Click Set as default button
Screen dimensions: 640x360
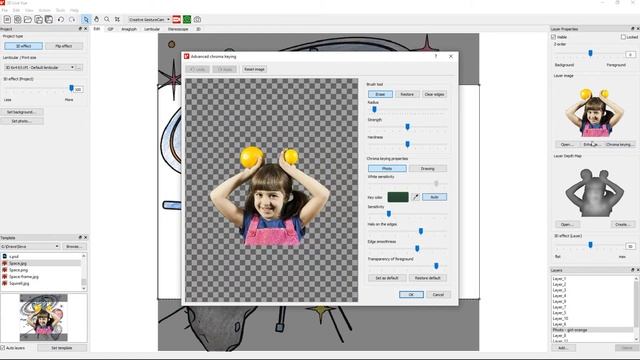pos(387,278)
